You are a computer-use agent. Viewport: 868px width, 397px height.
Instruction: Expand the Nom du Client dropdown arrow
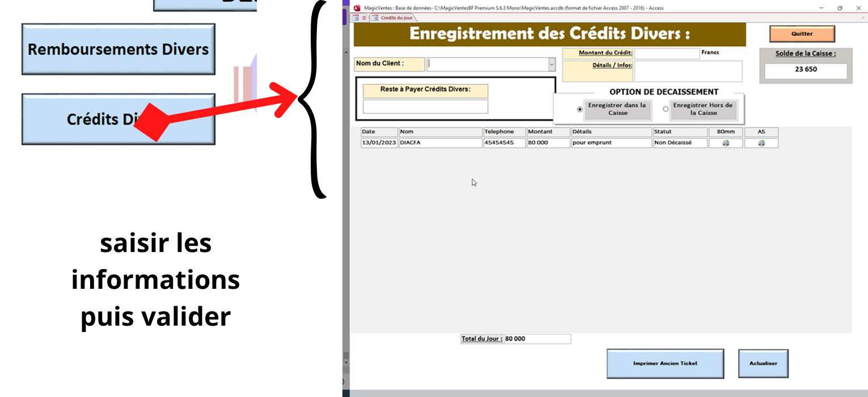click(x=551, y=65)
